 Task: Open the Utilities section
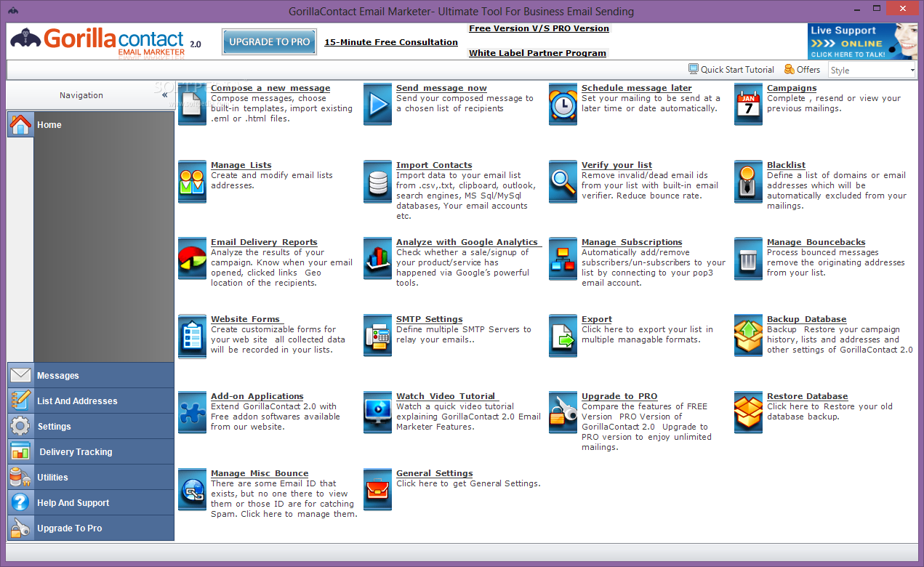[x=91, y=477]
